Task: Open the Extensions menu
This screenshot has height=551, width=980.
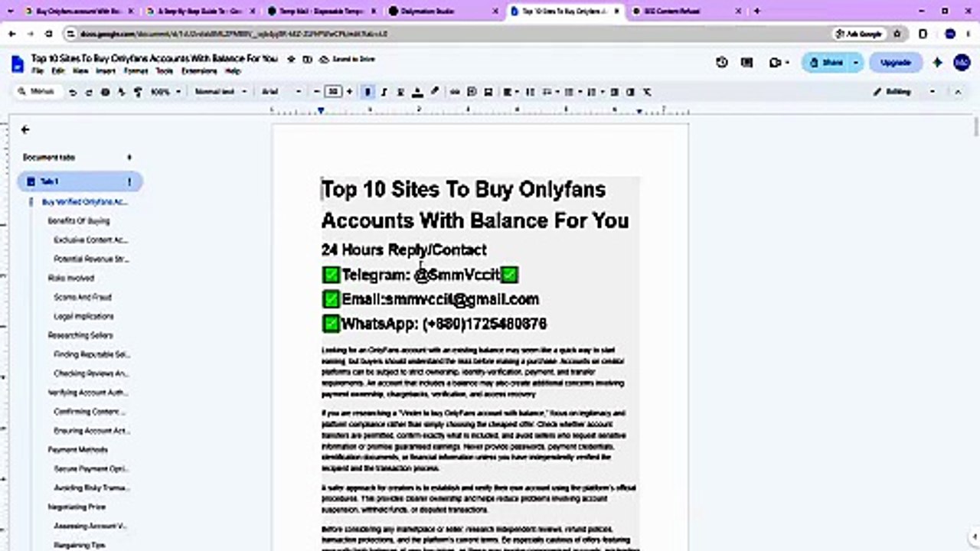Action: 199,71
